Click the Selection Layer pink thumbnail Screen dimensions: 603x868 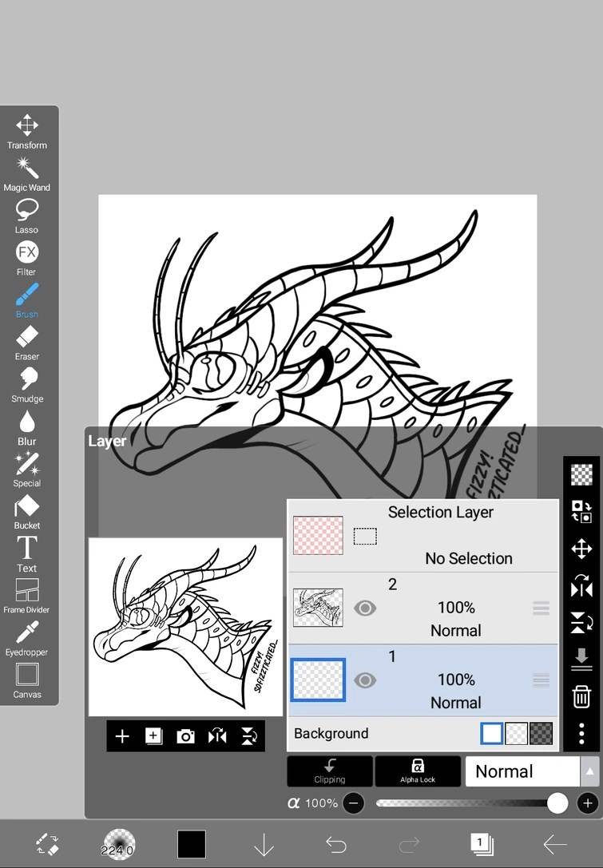point(318,535)
